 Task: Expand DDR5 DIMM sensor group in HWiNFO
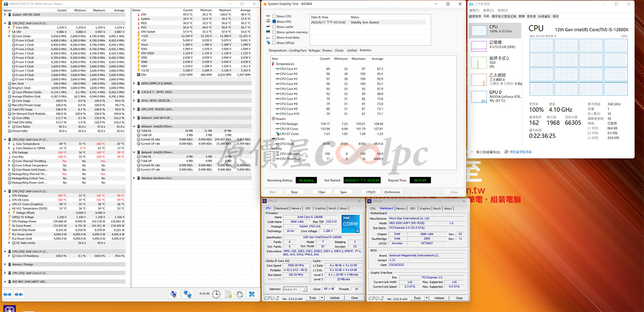(x=134, y=83)
